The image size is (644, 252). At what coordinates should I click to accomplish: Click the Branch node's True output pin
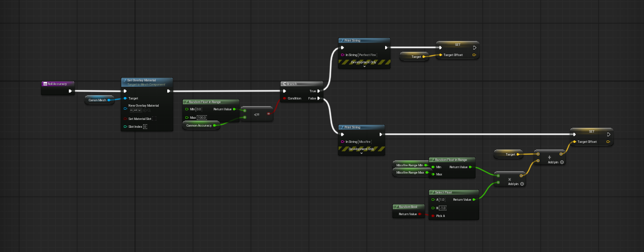point(319,91)
